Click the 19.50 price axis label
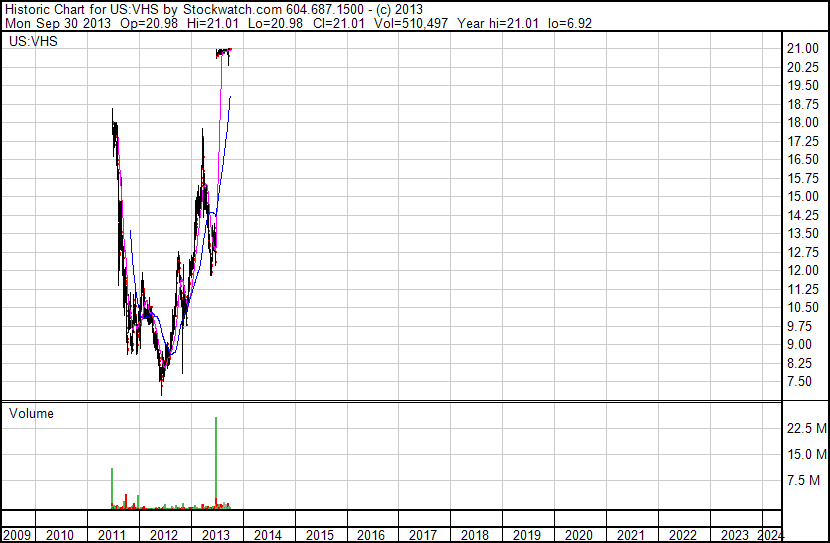Viewport: 830px width, 543px height. (x=803, y=86)
